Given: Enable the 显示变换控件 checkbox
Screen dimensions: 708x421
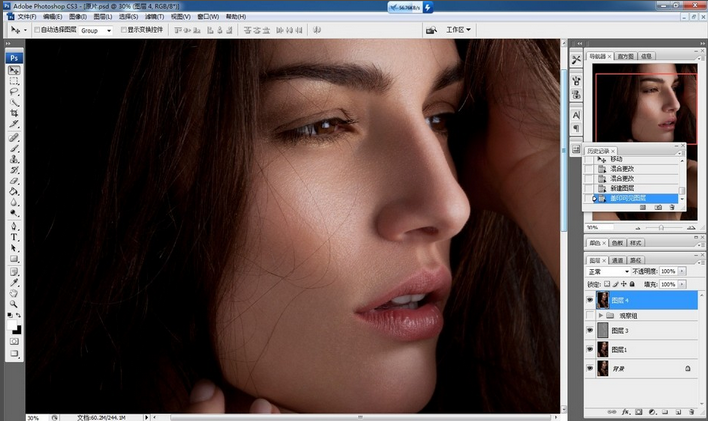Looking at the screenshot, I should 124,30.
